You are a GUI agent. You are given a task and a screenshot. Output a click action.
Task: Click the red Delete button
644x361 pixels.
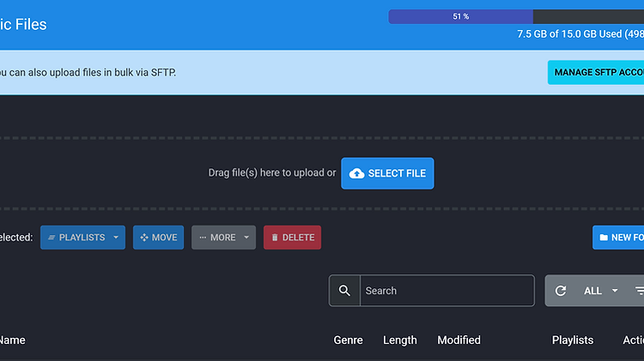[x=292, y=238]
